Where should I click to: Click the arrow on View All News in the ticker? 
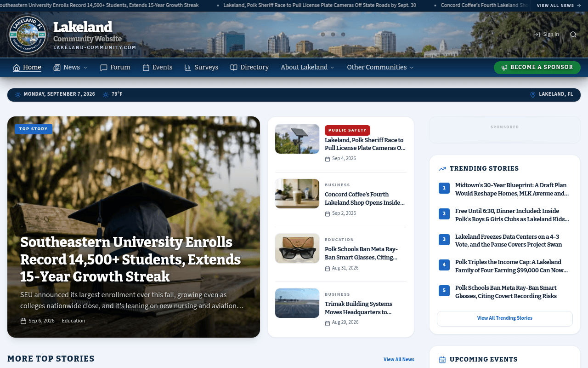pyautogui.click(x=578, y=6)
